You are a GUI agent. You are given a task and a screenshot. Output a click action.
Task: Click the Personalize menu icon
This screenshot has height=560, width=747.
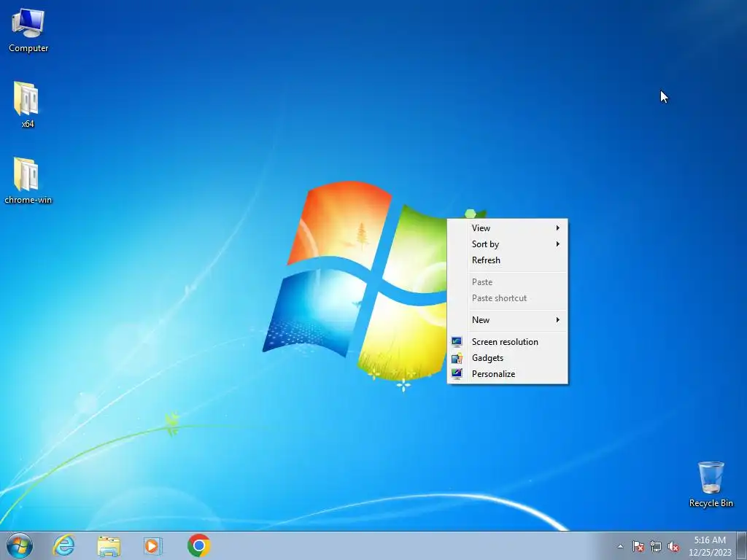(x=457, y=374)
